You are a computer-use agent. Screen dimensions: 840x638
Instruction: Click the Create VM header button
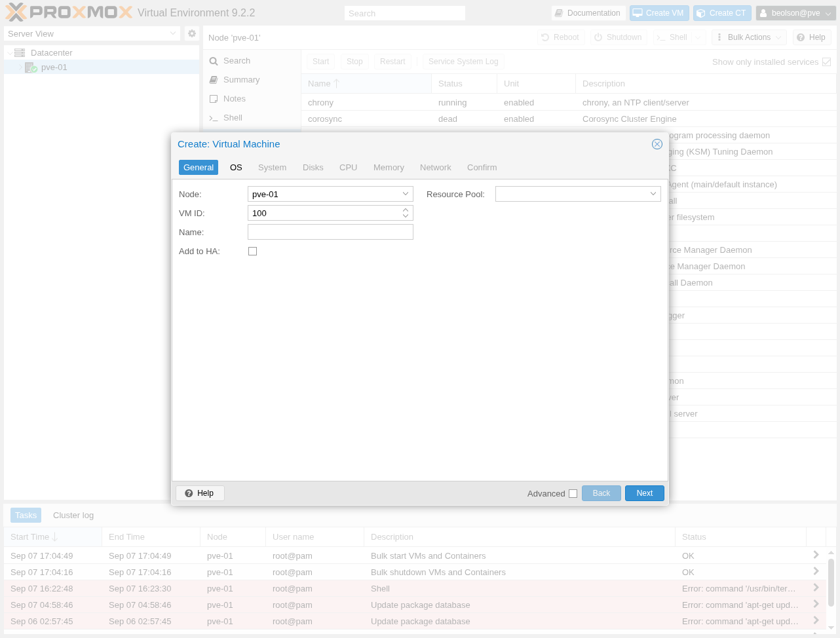click(x=659, y=13)
